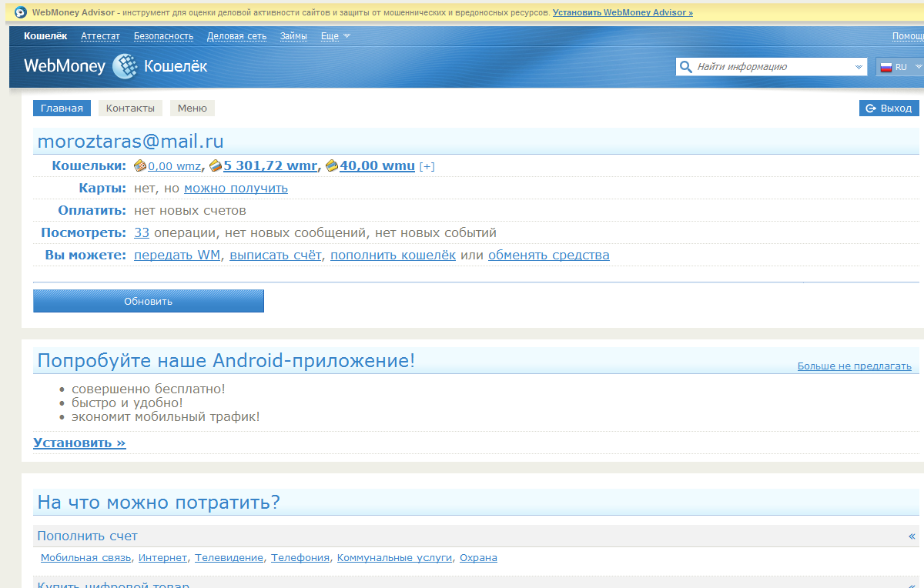Screen dimensions: 924x588
Task: Switch to the Главная tab
Action: tap(62, 109)
